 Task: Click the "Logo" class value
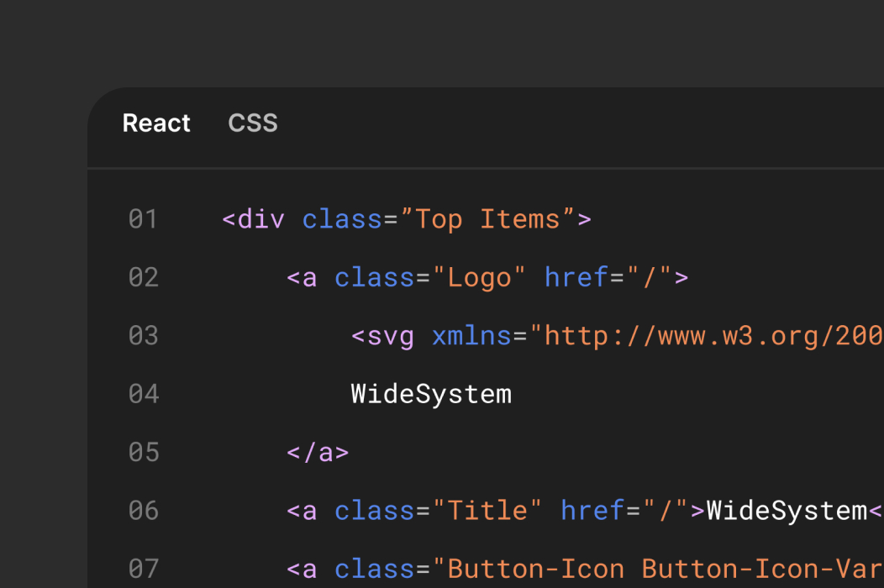(x=479, y=277)
